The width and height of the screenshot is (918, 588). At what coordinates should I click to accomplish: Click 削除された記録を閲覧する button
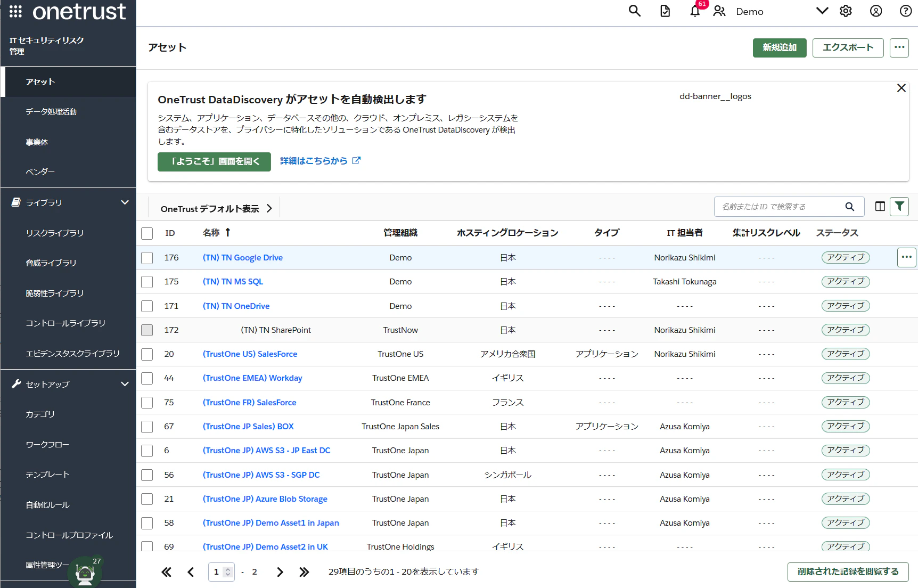point(848,571)
